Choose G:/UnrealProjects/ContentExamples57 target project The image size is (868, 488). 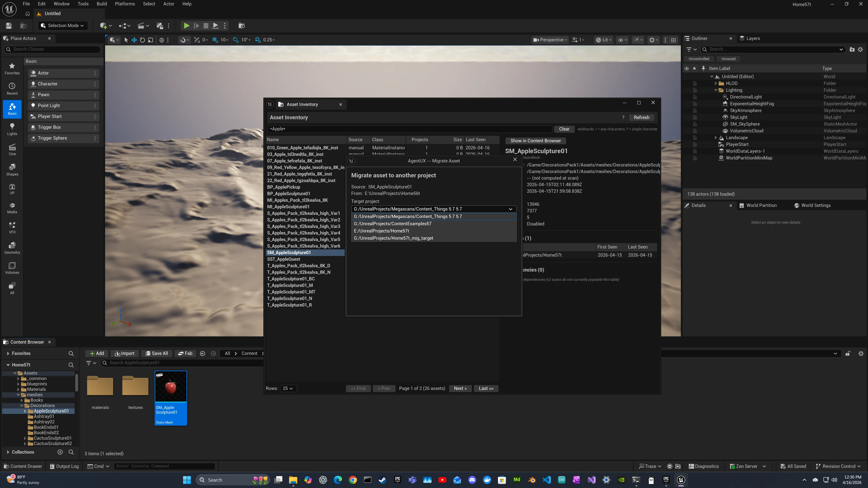click(x=434, y=224)
